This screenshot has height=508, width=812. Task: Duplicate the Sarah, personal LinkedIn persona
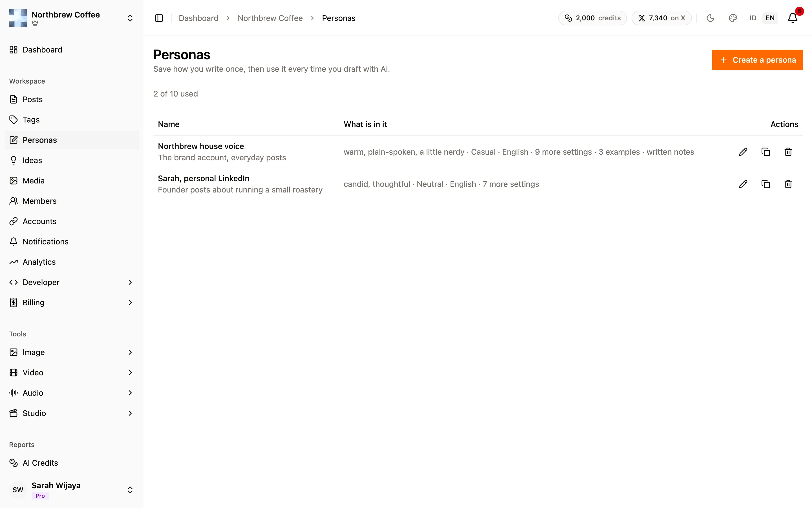tap(765, 184)
